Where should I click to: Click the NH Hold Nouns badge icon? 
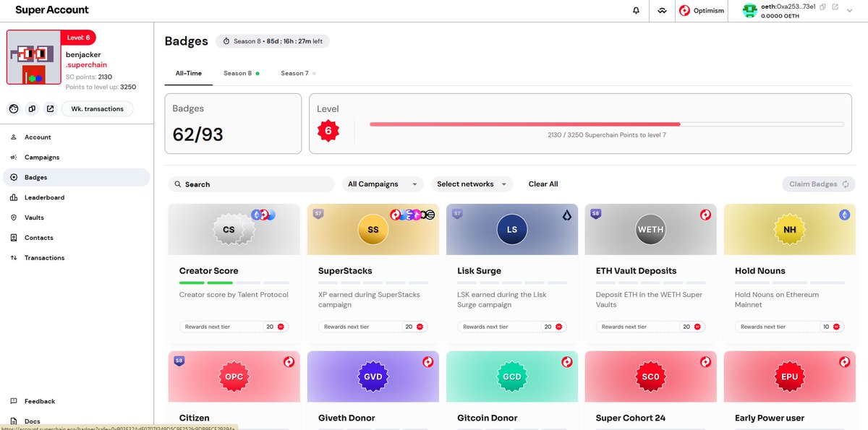point(790,229)
